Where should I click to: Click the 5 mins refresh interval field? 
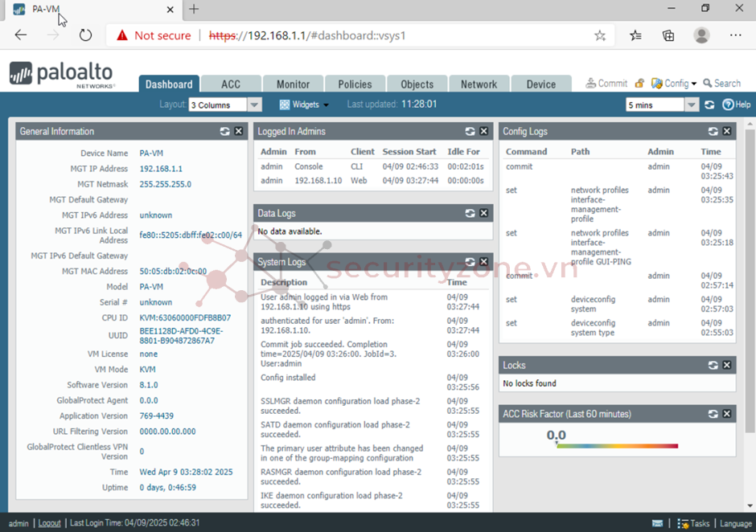[655, 104]
